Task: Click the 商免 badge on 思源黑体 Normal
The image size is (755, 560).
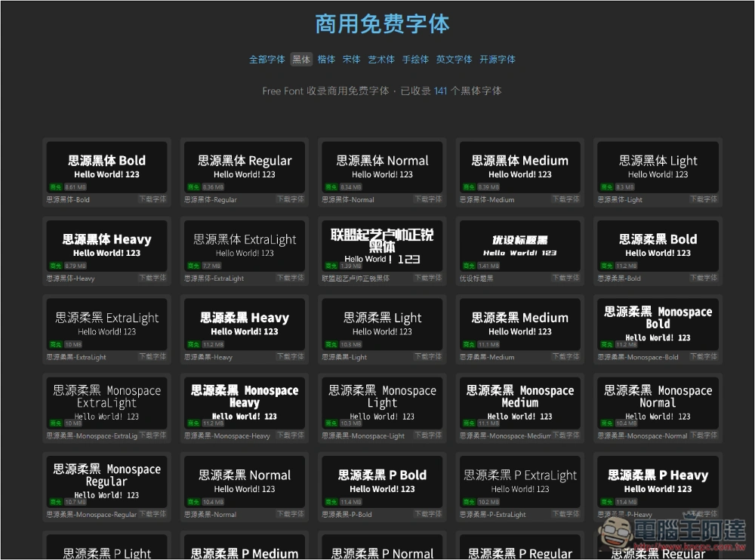Action: click(x=331, y=187)
